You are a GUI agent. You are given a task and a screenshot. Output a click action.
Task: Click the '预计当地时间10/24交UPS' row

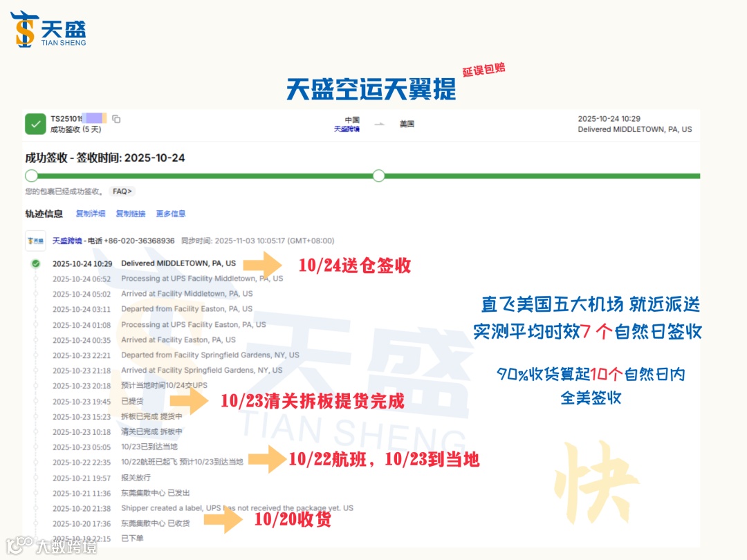(x=130, y=386)
